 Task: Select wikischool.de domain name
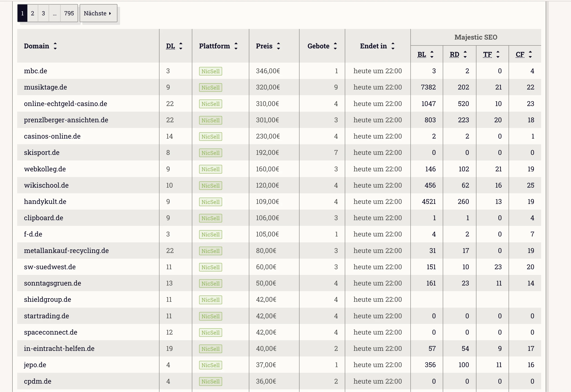(x=46, y=185)
